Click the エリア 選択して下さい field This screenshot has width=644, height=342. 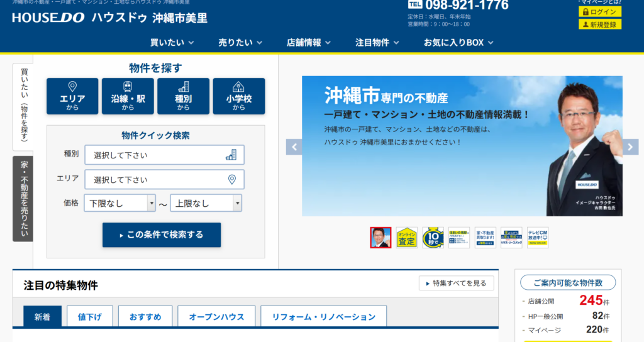pos(164,179)
